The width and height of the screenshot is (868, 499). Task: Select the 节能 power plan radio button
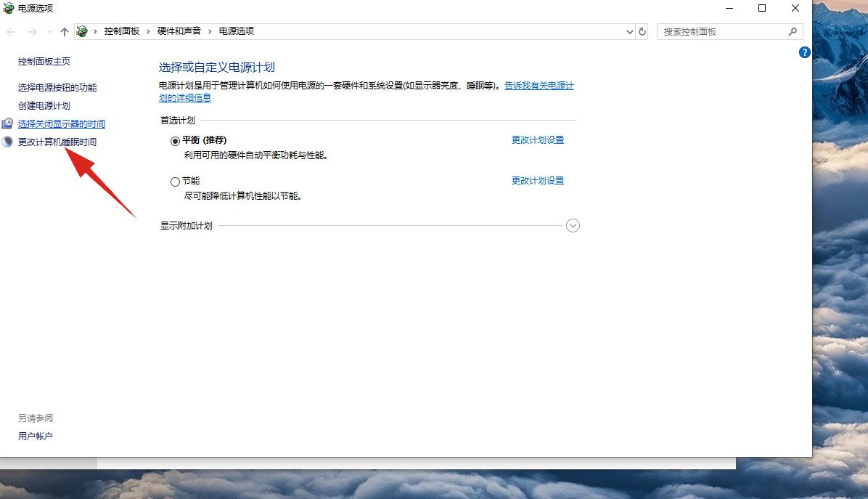tap(175, 181)
